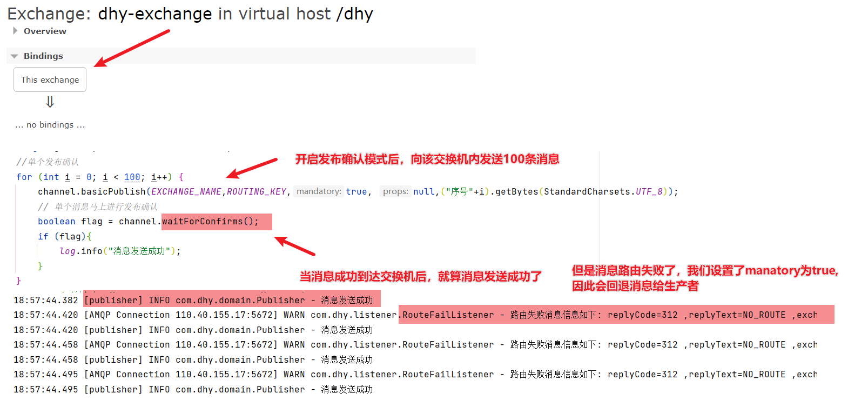Image resolution: width=868 pixels, height=413 pixels.
Task: Click EXCHANGE_NAME constant in basicPublish
Action: (186, 192)
